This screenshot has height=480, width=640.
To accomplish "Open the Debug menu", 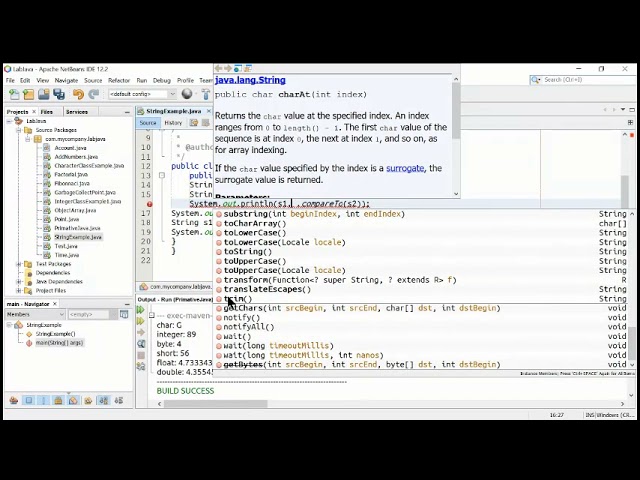I will pos(162,80).
